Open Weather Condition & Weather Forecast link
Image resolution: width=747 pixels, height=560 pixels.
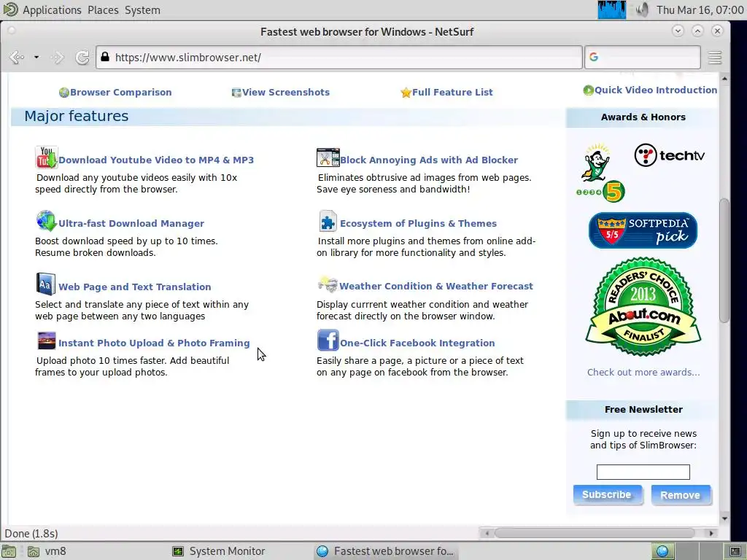[436, 286]
